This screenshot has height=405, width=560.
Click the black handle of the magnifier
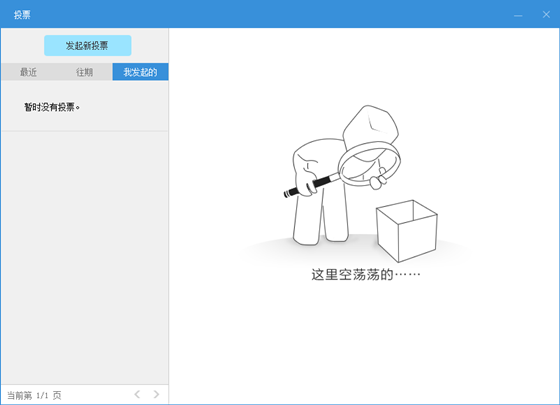(x=311, y=185)
